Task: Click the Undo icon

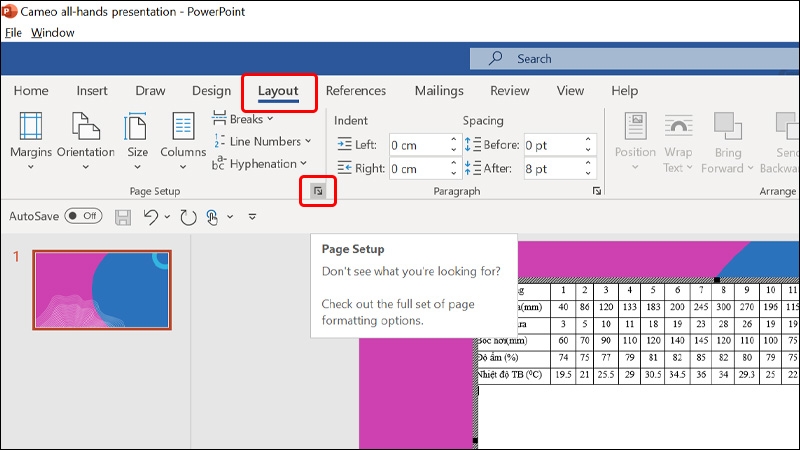Action: coord(151,217)
